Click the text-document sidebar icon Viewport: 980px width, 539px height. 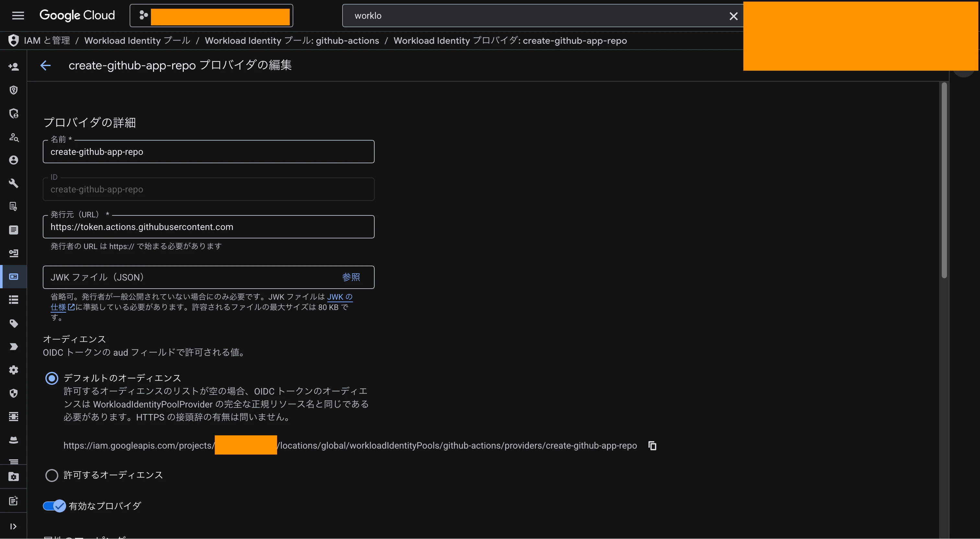point(14,230)
